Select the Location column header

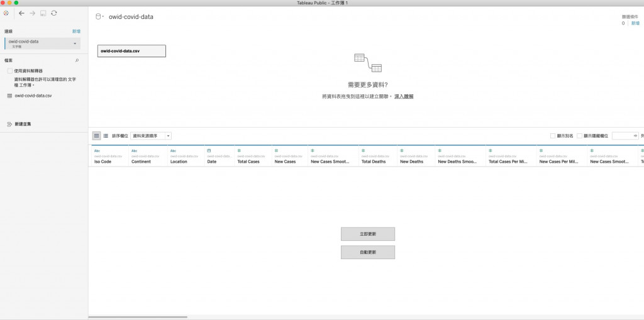point(186,156)
